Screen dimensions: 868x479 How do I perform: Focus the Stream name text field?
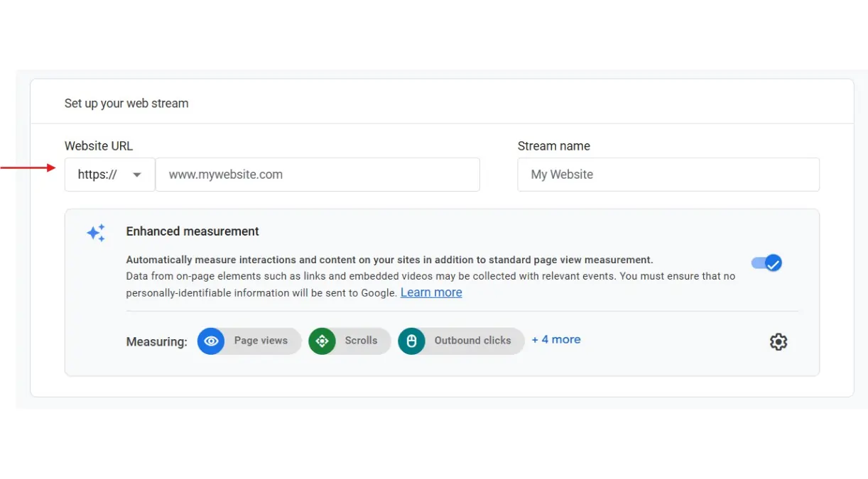(x=668, y=175)
